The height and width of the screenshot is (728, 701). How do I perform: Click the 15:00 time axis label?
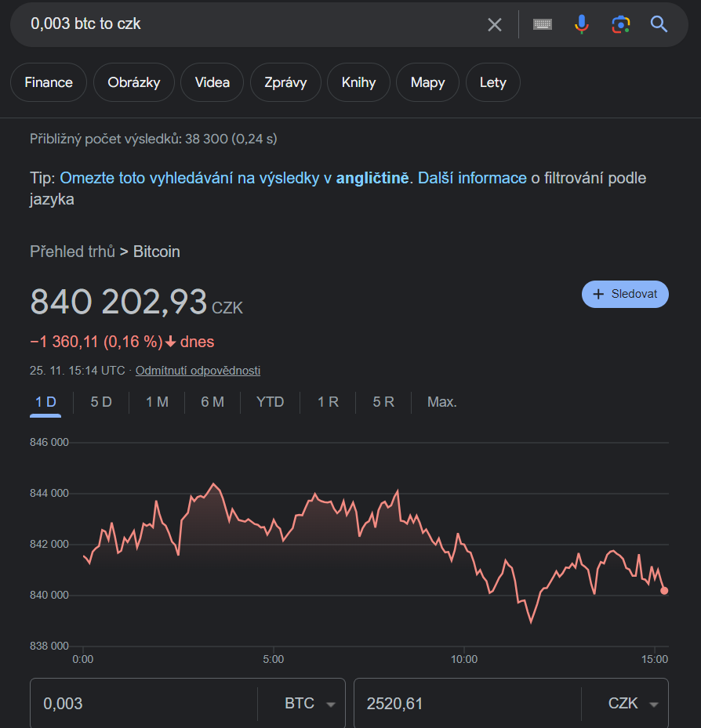[655, 659]
